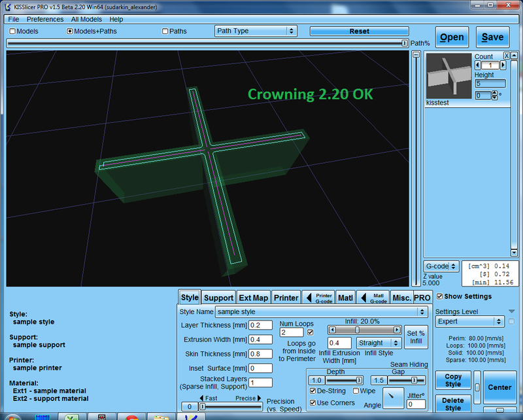This screenshot has width=523, height=420.
Task: Toggle the Use Corners checkbox
Action: point(312,402)
